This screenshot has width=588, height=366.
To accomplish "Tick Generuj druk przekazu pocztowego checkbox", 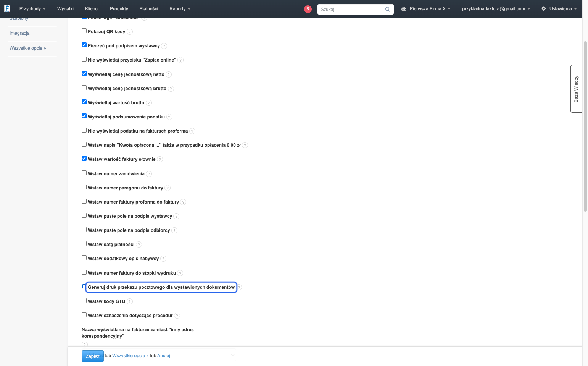I will point(84,287).
